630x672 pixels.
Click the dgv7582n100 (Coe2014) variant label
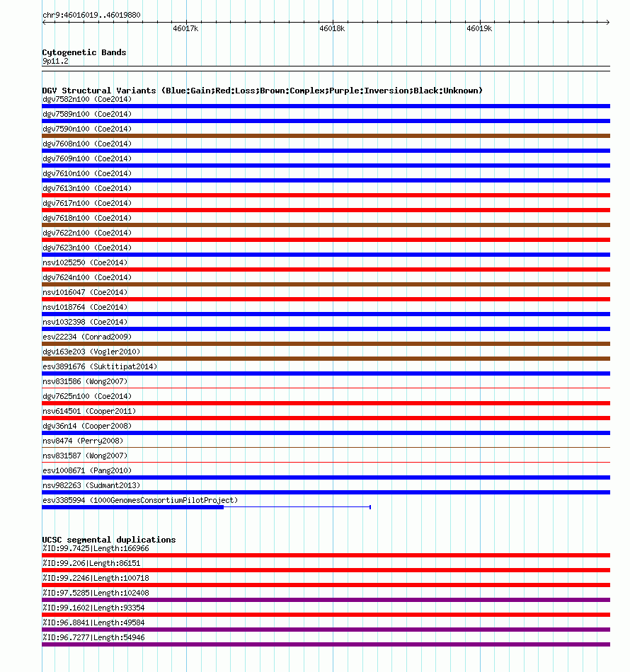coord(87,100)
